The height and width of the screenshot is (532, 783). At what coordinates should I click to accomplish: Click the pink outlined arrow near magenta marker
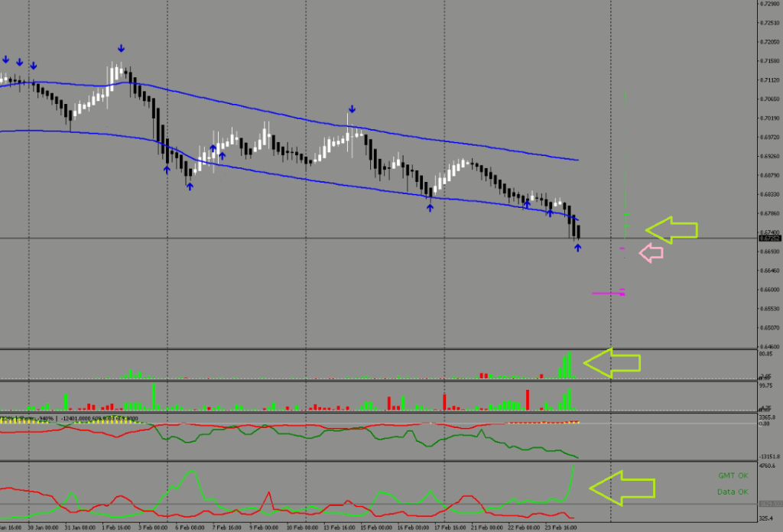point(650,253)
